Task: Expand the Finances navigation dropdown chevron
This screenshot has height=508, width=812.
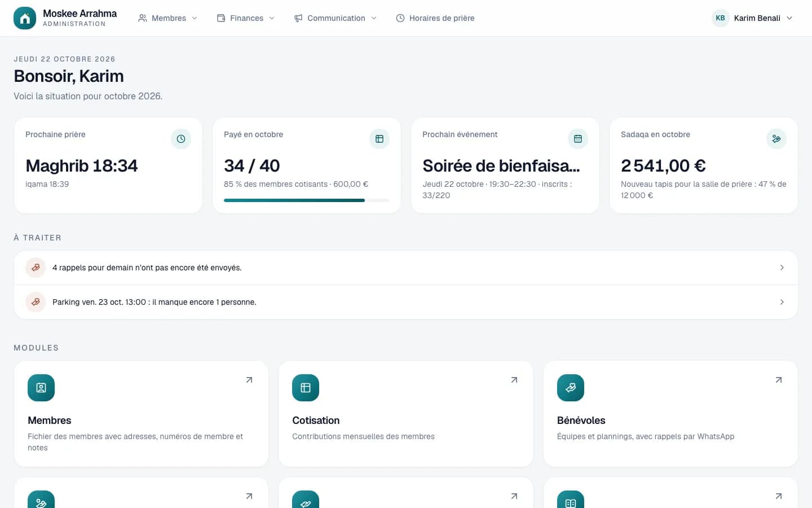Action: pos(272,18)
